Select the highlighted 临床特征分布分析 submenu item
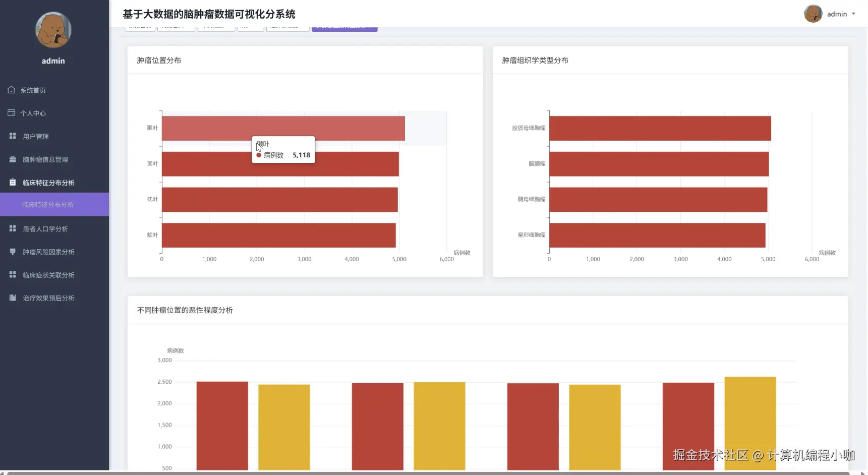 tap(54, 204)
